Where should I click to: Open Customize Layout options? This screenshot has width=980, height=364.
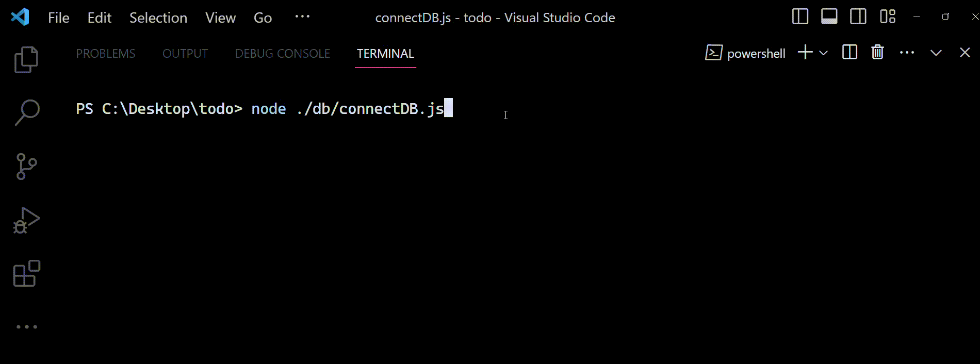(888, 16)
